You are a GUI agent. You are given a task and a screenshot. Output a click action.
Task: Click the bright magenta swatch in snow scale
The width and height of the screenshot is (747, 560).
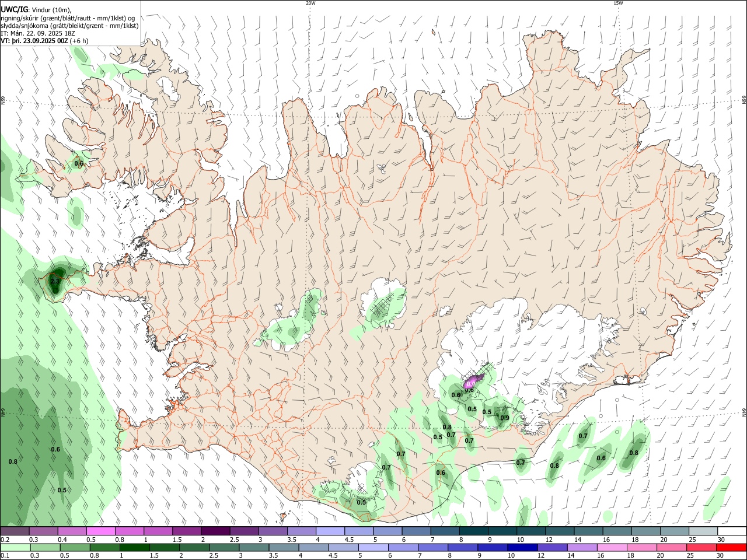[x=101, y=531]
